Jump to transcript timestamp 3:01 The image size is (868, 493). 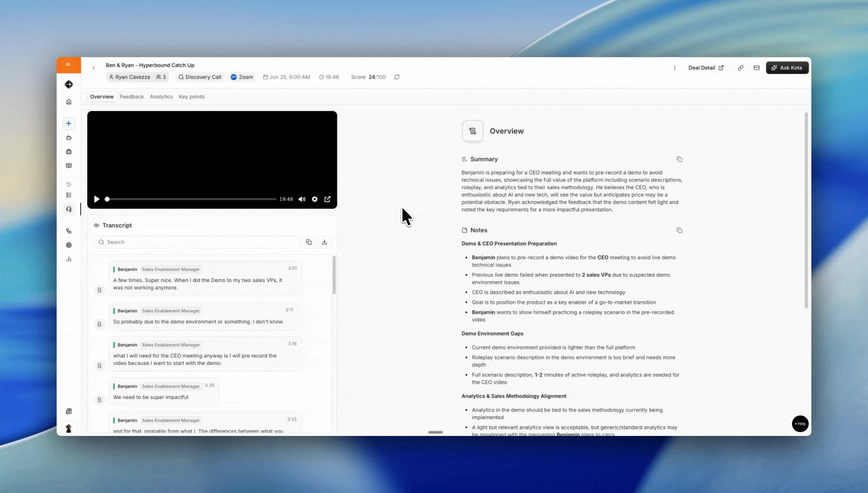pyautogui.click(x=292, y=268)
